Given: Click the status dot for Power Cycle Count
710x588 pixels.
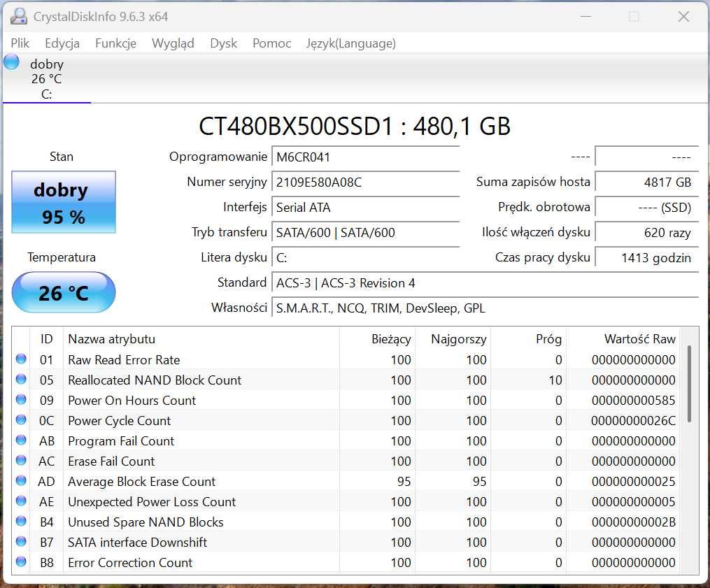Looking at the screenshot, I should point(21,420).
